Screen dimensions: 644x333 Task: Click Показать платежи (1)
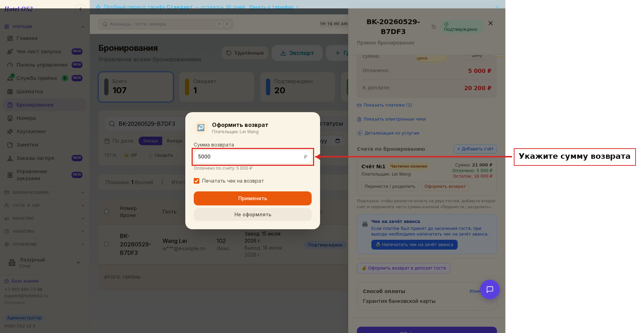[384, 105]
